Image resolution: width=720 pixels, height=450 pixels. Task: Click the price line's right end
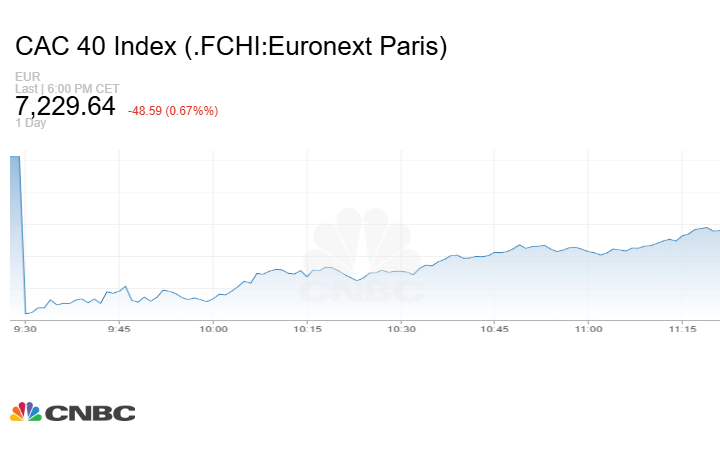(717, 230)
